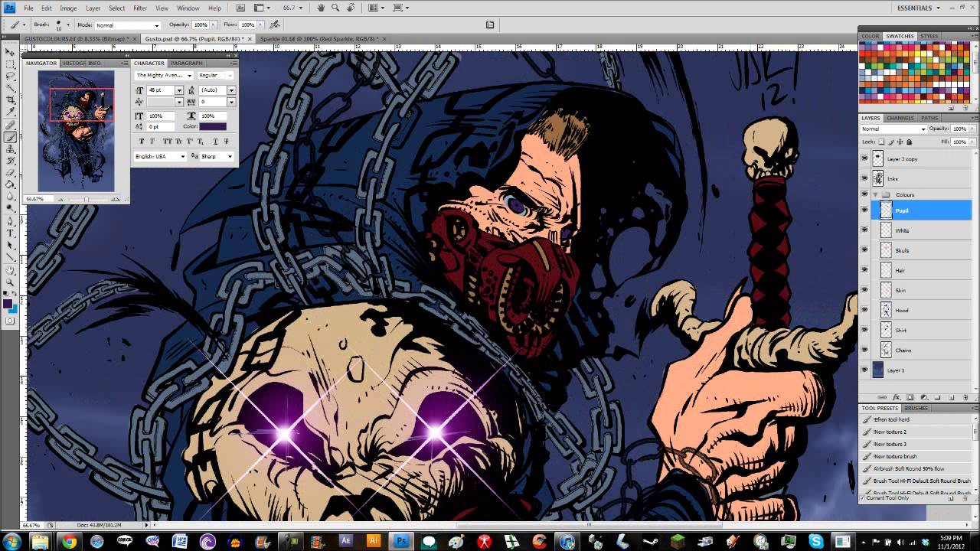This screenshot has width=980, height=551.
Task: Select the Eraser tool
Action: [x=11, y=173]
